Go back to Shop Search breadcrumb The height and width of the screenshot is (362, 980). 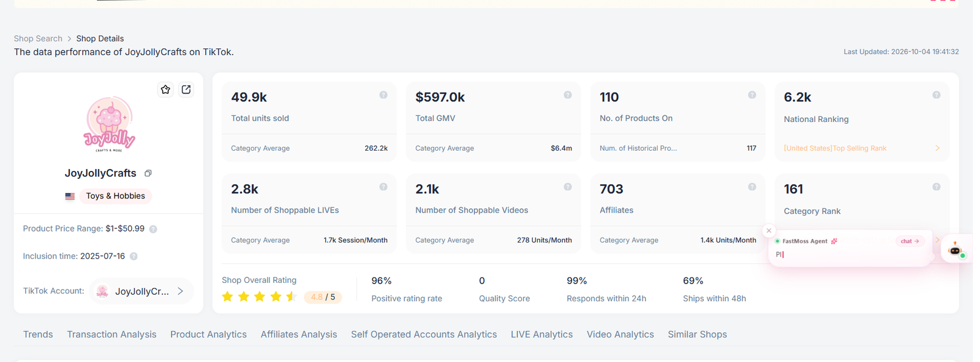click(x=38, y=39)
